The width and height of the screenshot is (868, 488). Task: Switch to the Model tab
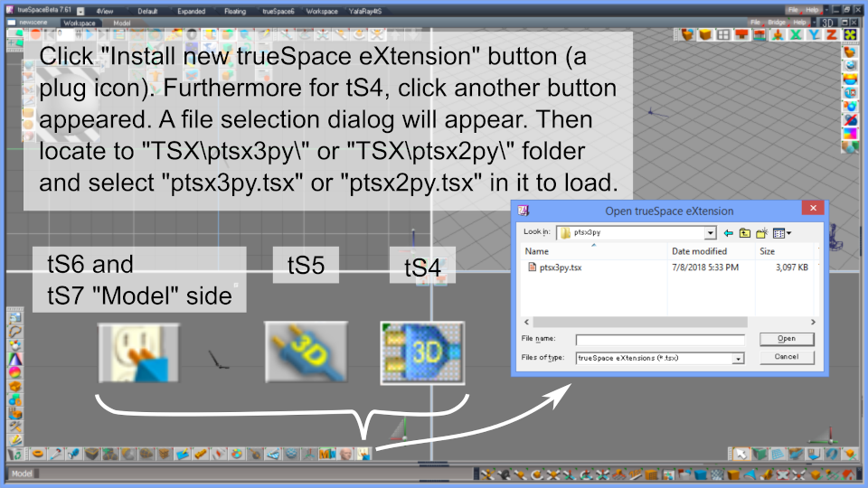(122, 23)
